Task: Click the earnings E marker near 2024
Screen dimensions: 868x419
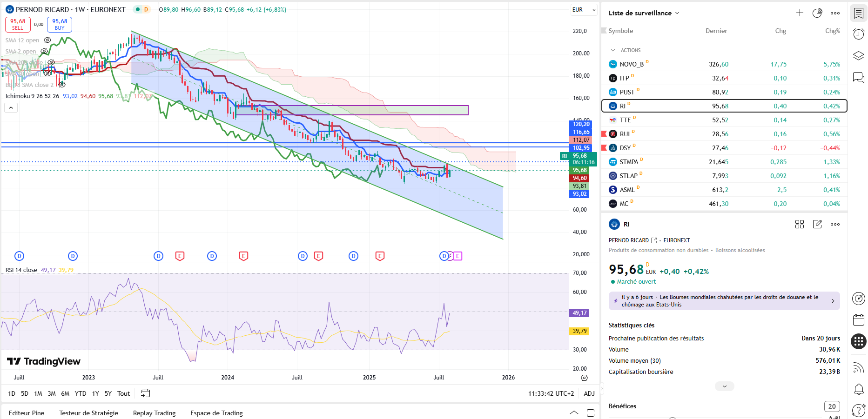Action: pos(243,256)
